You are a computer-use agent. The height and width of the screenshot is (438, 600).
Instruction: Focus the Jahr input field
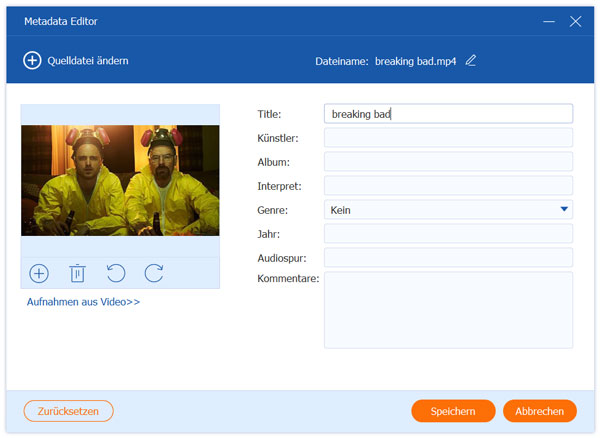coord(448,234)
